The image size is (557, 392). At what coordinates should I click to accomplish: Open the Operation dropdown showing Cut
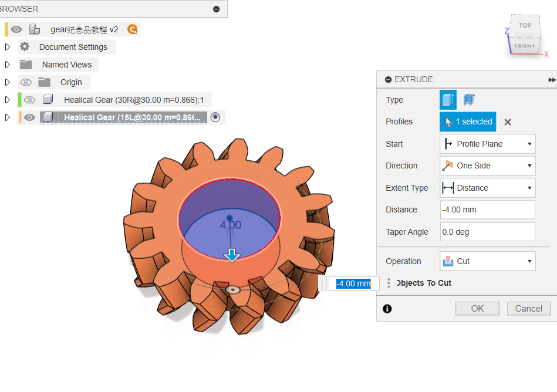click(x=487, y=261)
